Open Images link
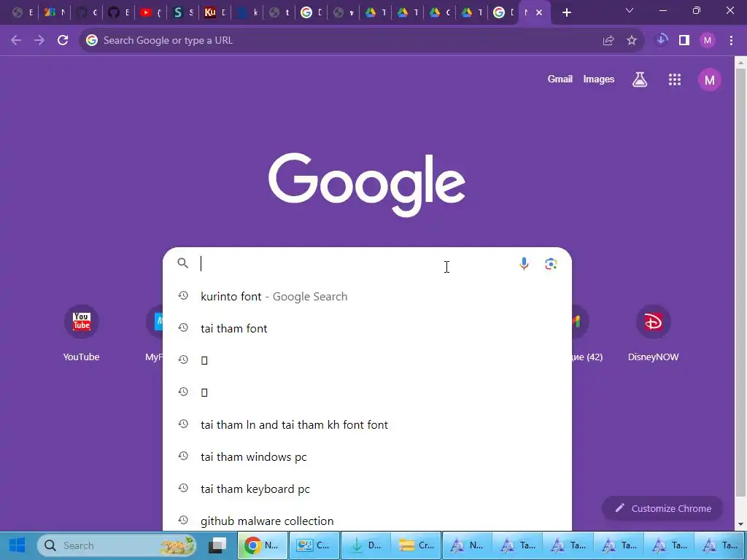 [x=598, y=79]
